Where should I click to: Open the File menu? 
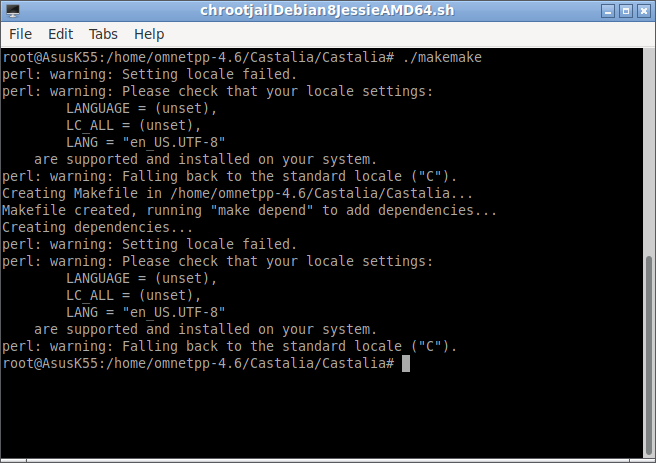20,34
